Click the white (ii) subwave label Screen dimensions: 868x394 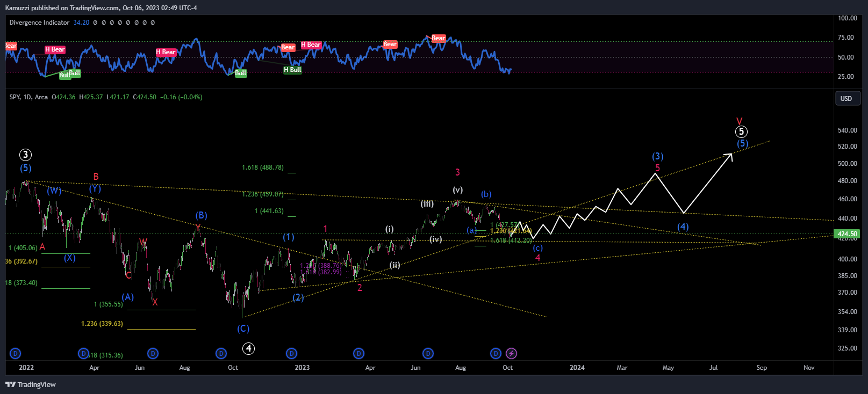pos(395,265)
